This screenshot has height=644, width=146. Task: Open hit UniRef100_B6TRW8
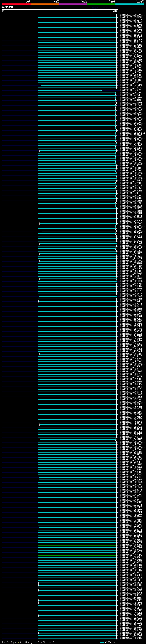(x=131, y=50)
